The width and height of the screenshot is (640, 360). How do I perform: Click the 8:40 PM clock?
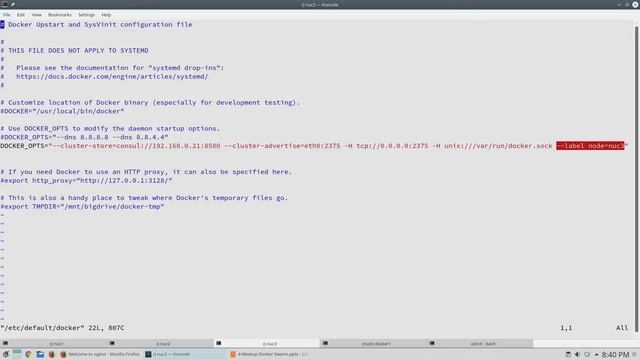click(x=615, y=355)
